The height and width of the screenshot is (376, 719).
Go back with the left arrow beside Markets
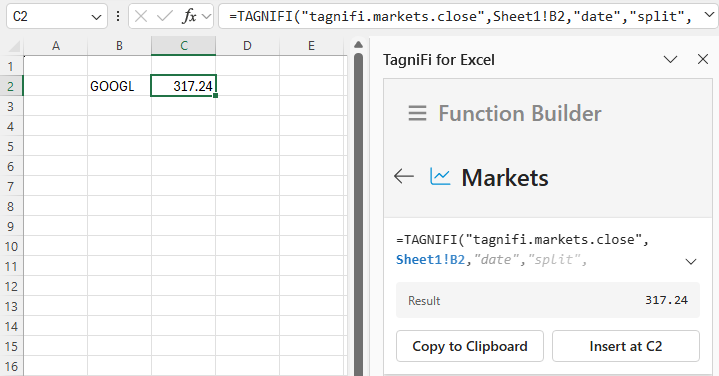point(404,177)
